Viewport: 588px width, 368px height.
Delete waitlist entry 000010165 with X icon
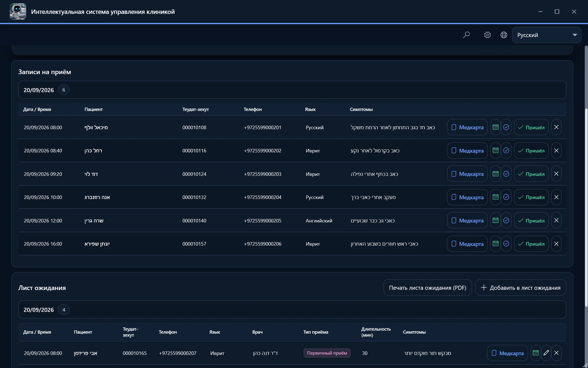coord(556,353)
